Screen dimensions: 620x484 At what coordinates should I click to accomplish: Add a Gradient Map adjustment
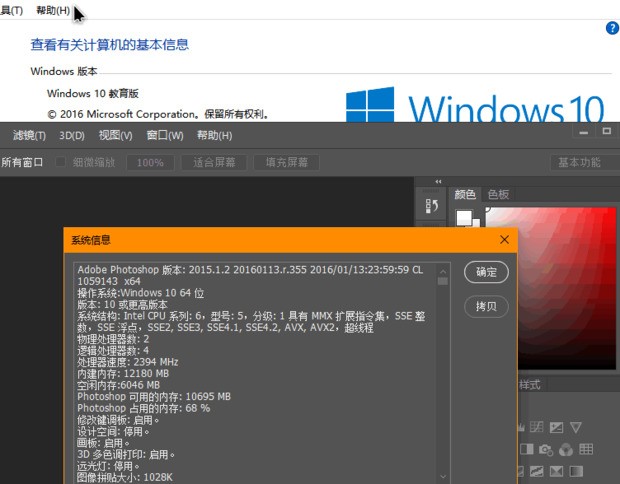[576, 471]
